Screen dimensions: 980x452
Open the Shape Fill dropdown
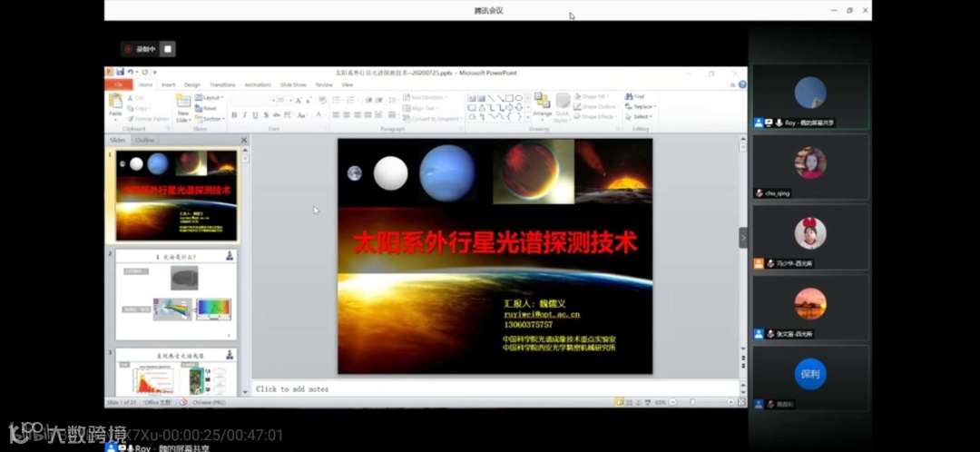591,97
